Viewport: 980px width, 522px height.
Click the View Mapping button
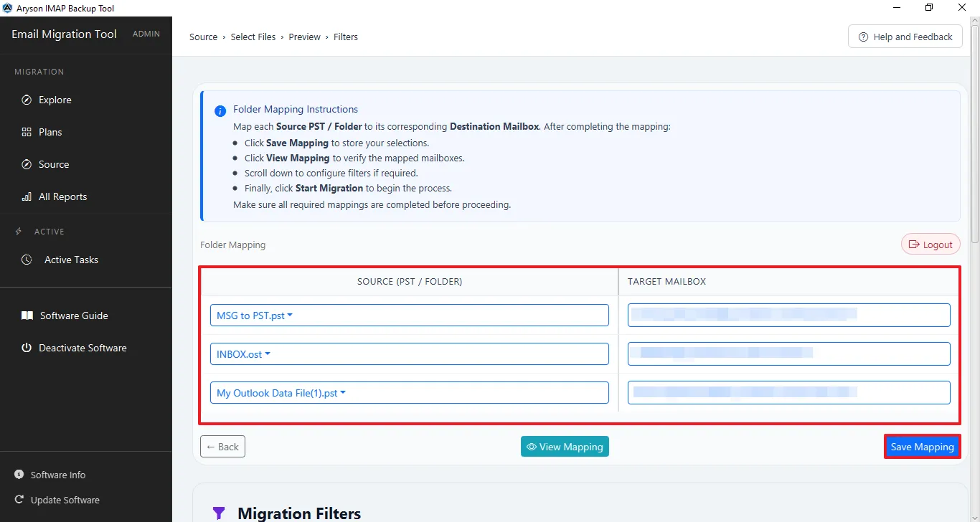[565, 447]
